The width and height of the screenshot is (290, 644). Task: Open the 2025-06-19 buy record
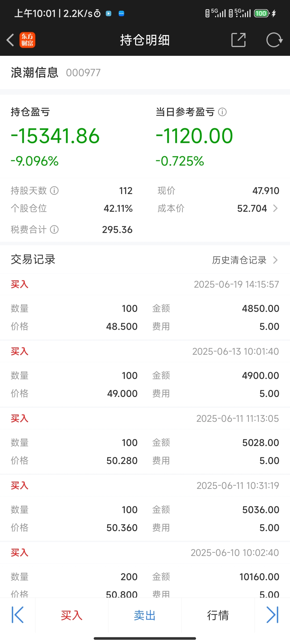[x=145, y=306]
